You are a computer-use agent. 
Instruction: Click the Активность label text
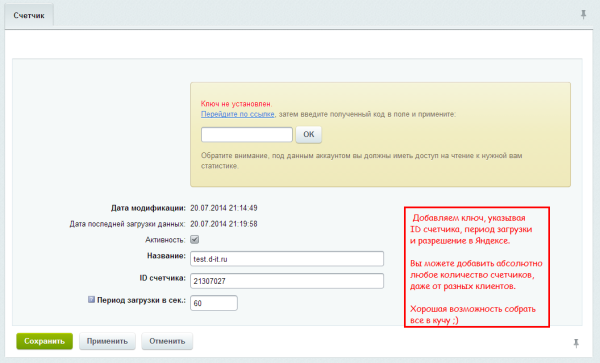165,240
